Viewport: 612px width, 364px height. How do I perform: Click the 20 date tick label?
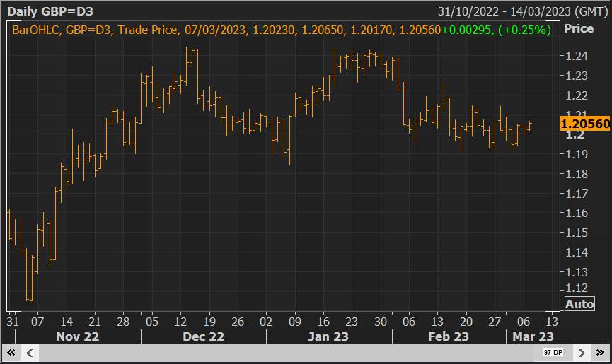466,322
